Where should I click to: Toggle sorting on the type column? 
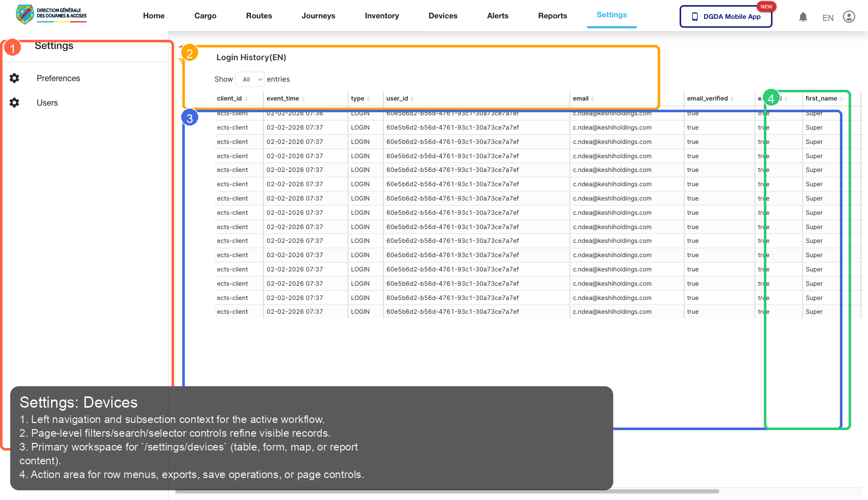click(x=369, y=98)
